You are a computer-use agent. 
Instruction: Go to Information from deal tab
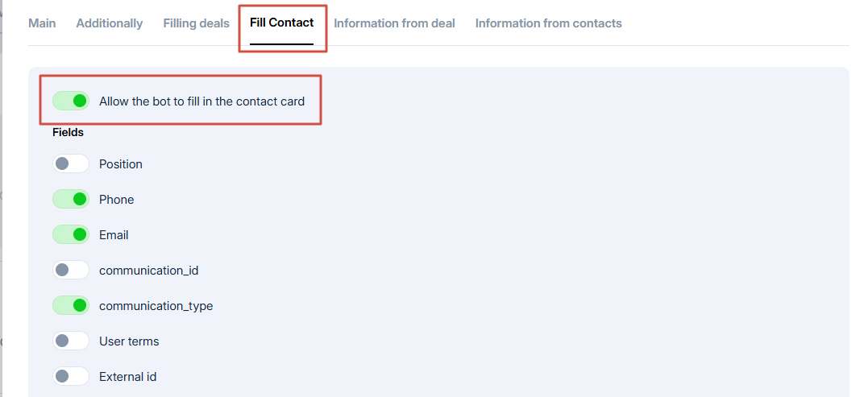click(394, 23)
